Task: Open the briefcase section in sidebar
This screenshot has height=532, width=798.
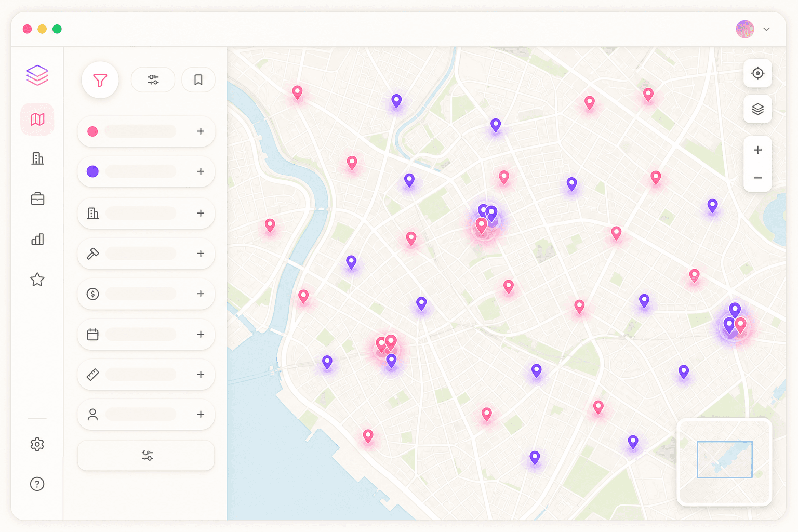Action: pyautogui.click(x=37, y=199)
